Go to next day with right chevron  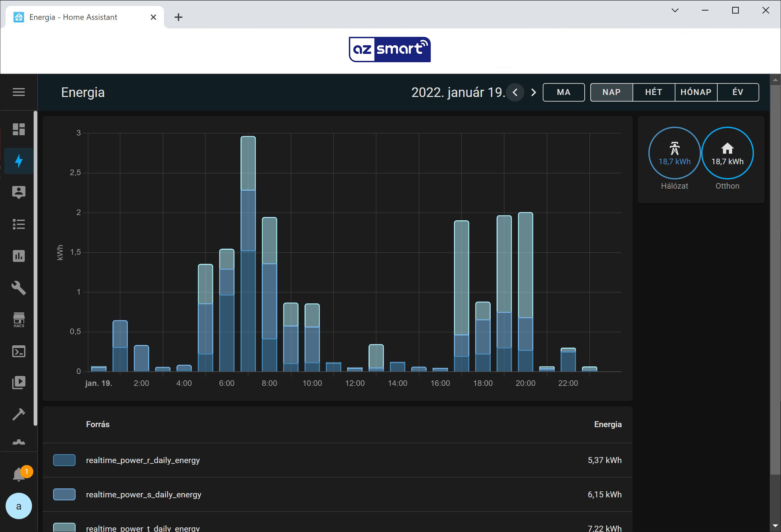533,92
